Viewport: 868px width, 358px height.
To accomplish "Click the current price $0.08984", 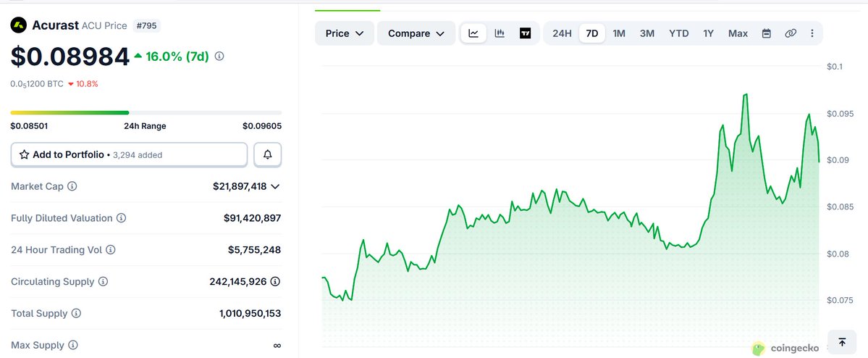I will pos(69,57).
